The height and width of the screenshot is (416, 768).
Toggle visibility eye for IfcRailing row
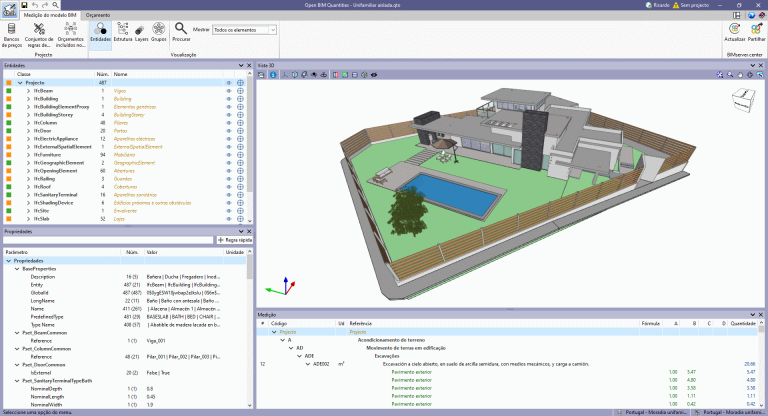point(229,179)
